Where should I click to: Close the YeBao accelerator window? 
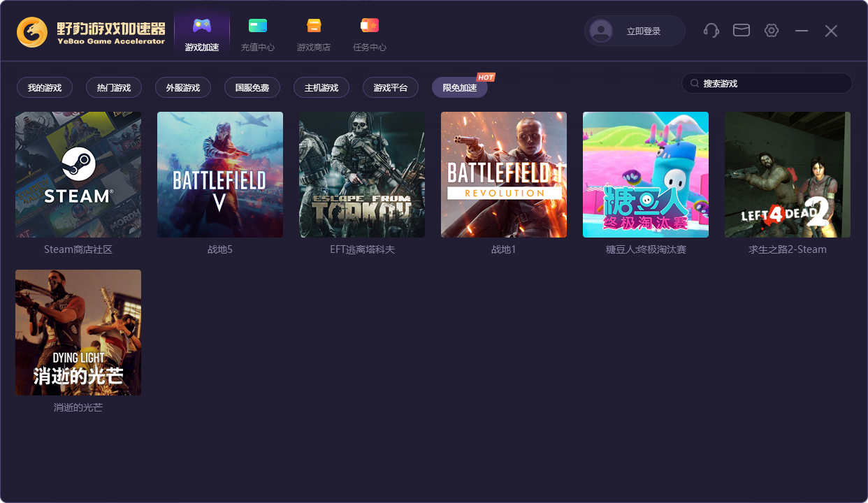[x=831, y=31]
